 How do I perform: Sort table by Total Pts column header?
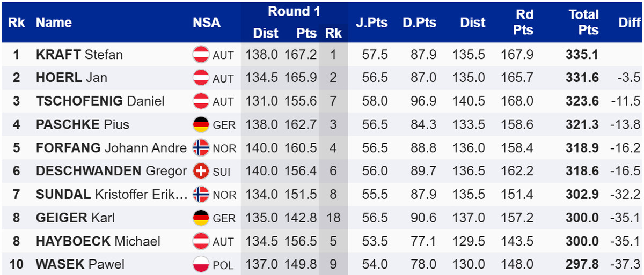point(583,23)
